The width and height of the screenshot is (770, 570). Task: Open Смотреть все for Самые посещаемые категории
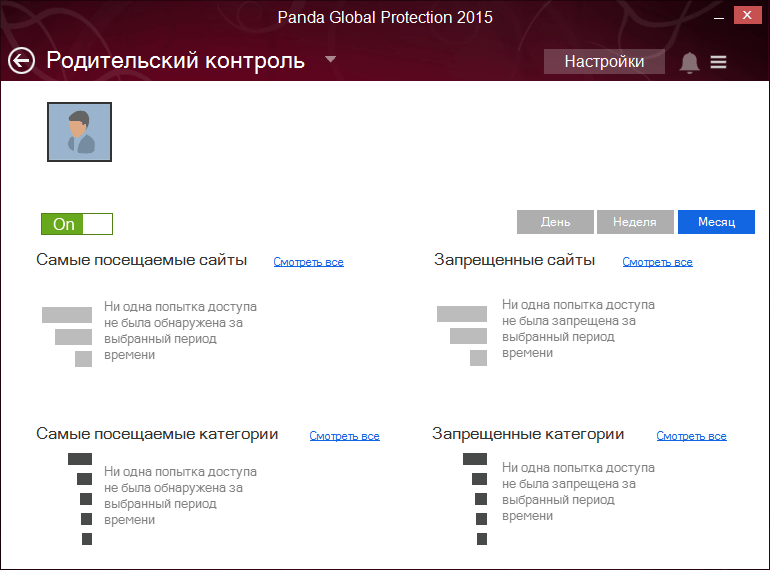[x=345, y=436]
